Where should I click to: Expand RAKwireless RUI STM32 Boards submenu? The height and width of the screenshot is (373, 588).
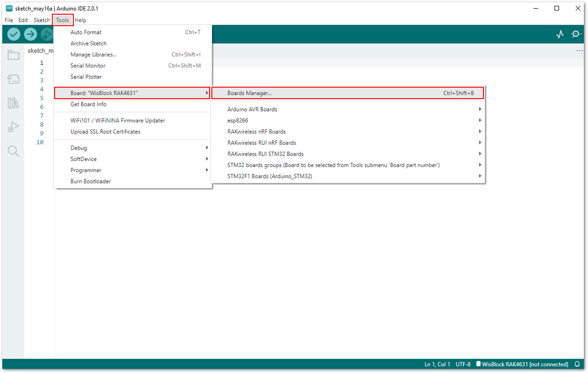pos(348,154)
